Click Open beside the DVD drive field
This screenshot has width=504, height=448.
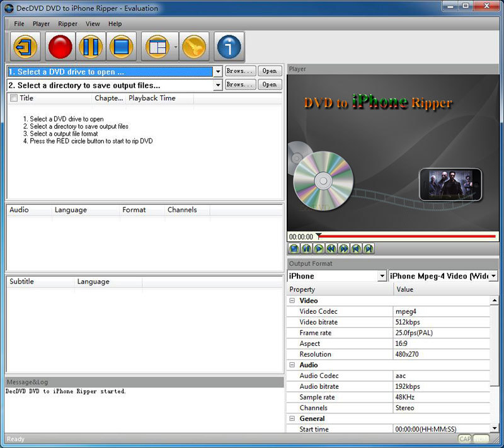coord(270,71)
